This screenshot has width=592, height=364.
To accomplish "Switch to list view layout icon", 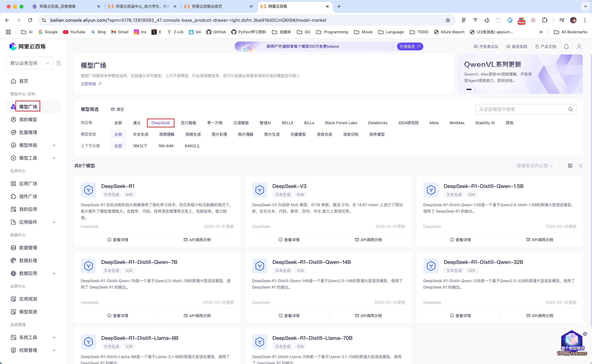I will click(x=580, y=166).
